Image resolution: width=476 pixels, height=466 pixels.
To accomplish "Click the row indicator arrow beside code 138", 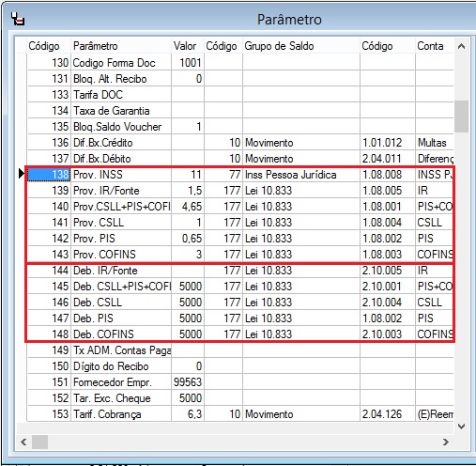I will pos(22,174).
